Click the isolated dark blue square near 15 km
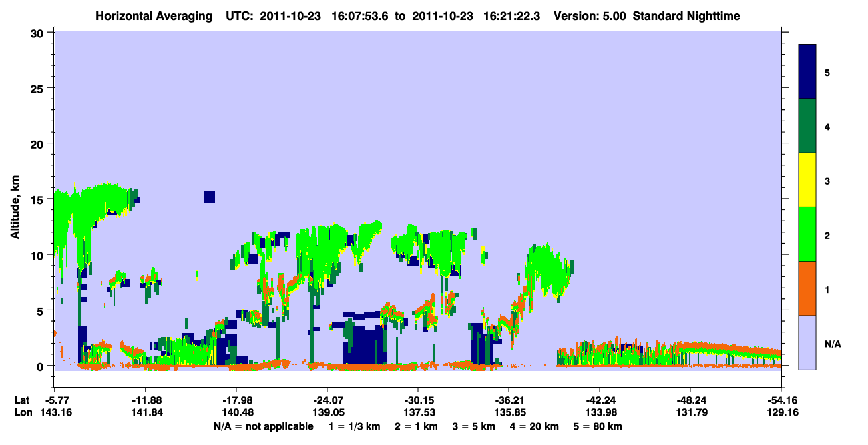 click(x=209, y=196)
